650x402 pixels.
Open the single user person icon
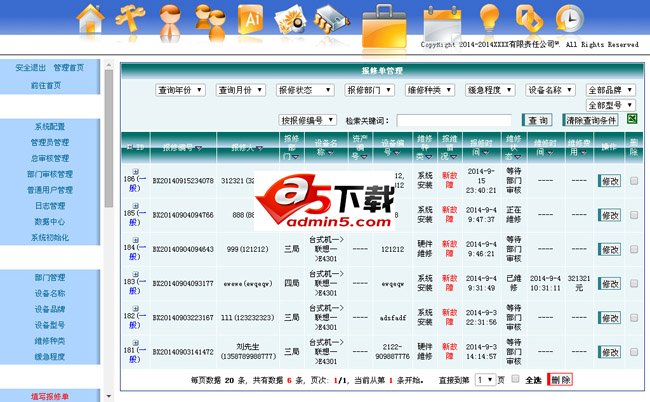pyautogui.click(x=170, y=21)
